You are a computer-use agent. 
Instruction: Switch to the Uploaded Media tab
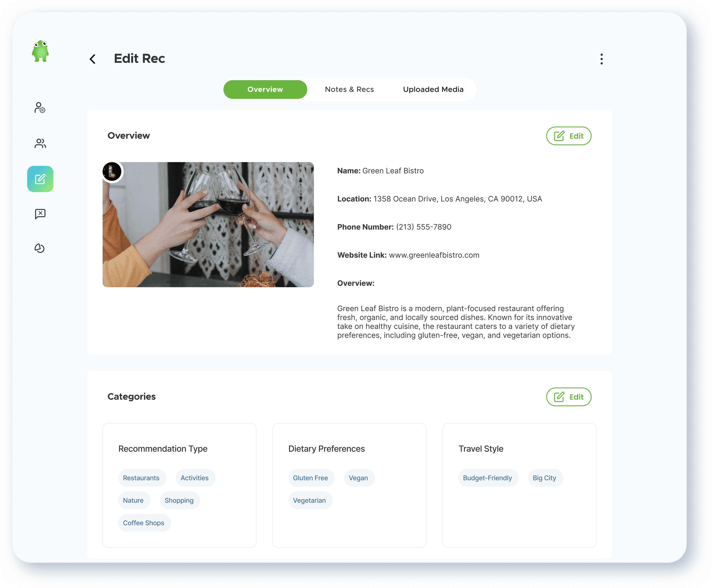click(x=433, y=89)
